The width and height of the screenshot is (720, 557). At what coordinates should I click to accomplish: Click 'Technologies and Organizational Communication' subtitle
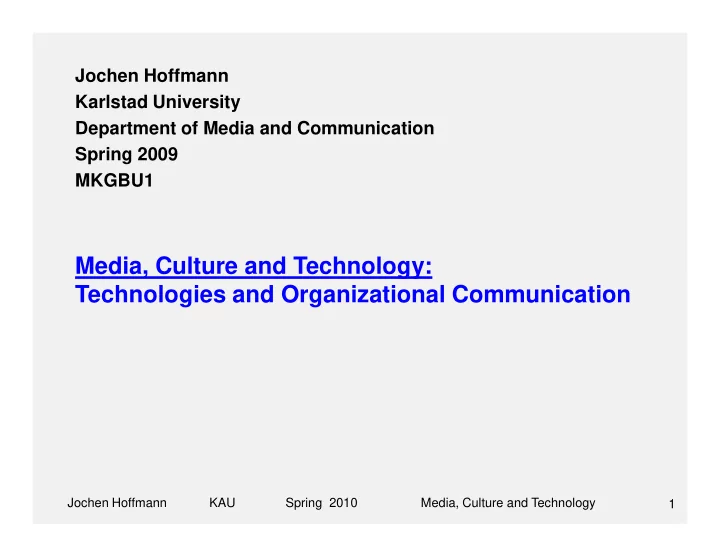353,294
